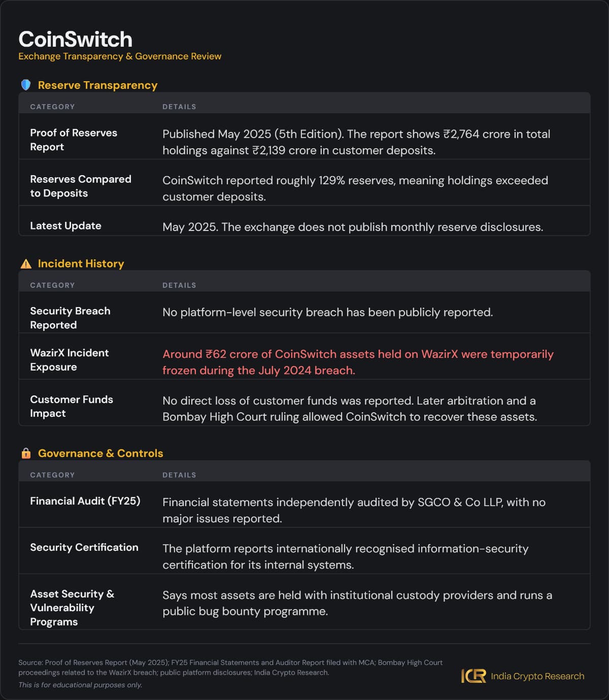Screen dimensions: 609x700
Task: Click the Financial Audit (FY25) label
Action: click(85, 501)
